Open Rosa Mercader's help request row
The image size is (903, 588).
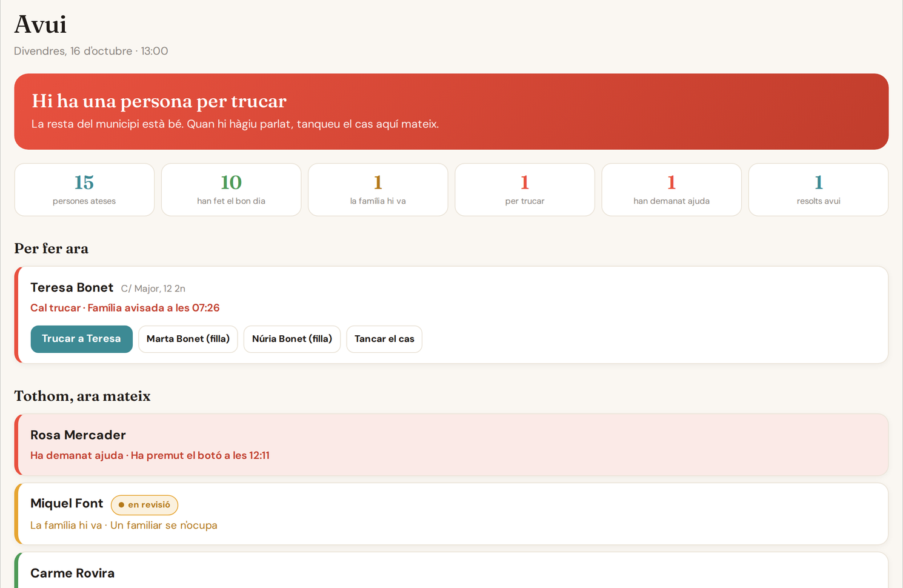[x=451, y=445]
